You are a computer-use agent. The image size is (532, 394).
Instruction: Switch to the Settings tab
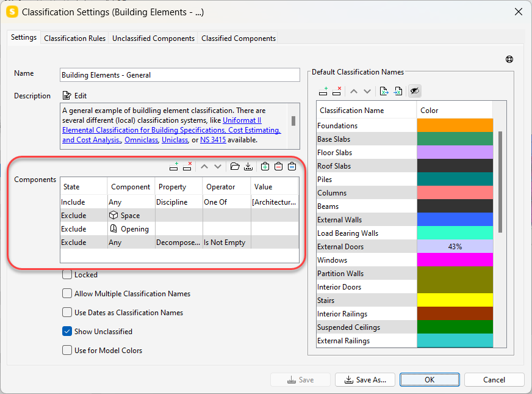tap(24, 37)
